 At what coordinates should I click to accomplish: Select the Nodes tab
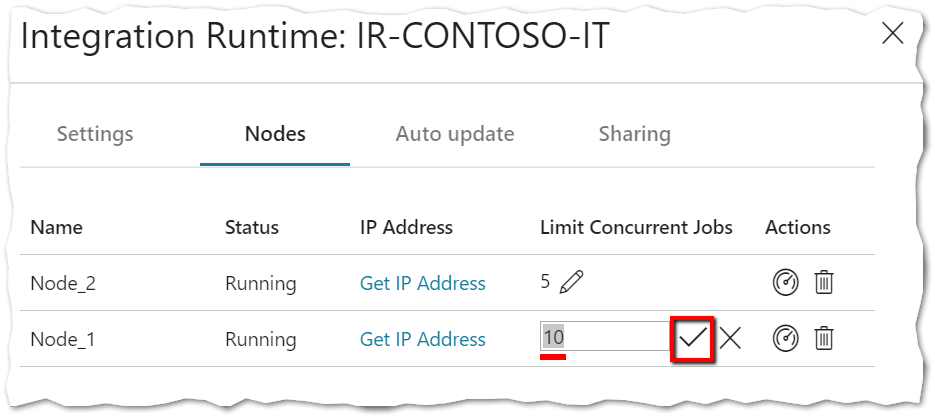coord(275,134)
